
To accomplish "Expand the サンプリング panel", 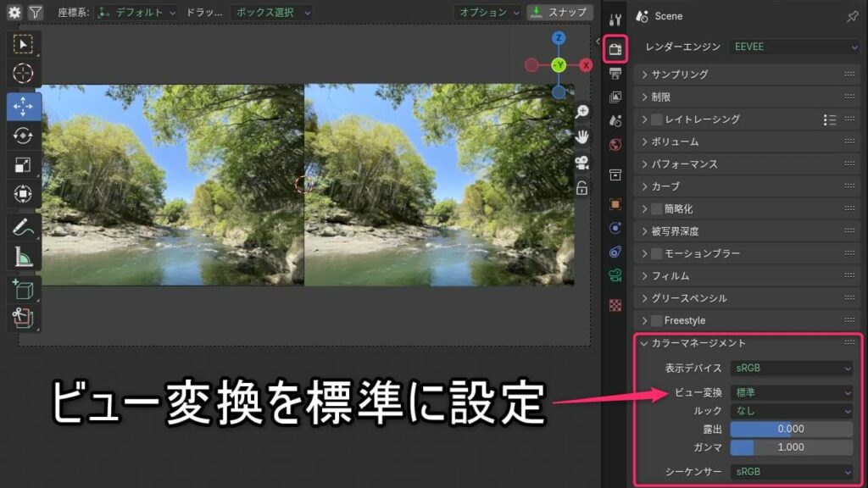I will [748, 75].
